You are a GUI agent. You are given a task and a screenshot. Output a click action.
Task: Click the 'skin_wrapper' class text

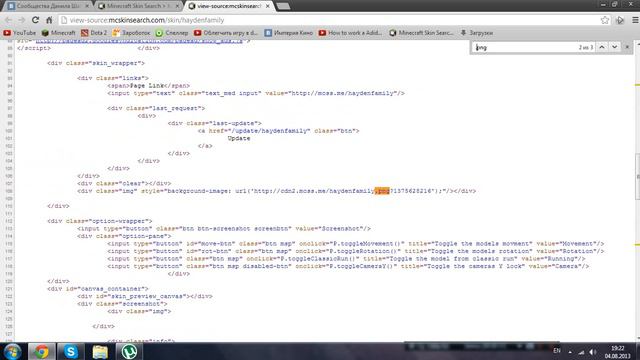[x=116, y=63]
